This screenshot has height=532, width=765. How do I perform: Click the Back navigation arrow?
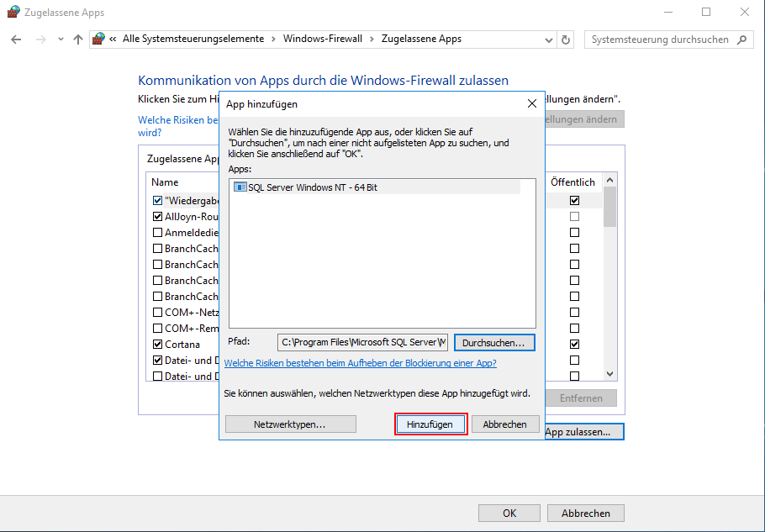click(x=16, y=40)
